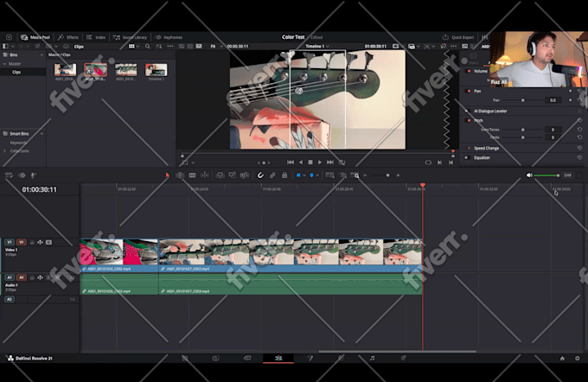The width and height of the screenshot is (588, 382).
Task: Toggle the Media Pool panel button
Action: tap(35, 37)
